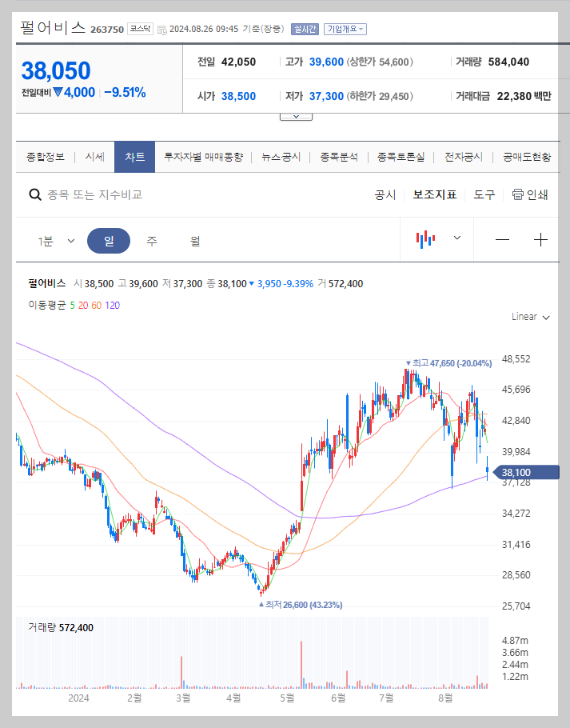Click the candlestick chart style icon
570x728 pixels.
[x=426, y=238]
